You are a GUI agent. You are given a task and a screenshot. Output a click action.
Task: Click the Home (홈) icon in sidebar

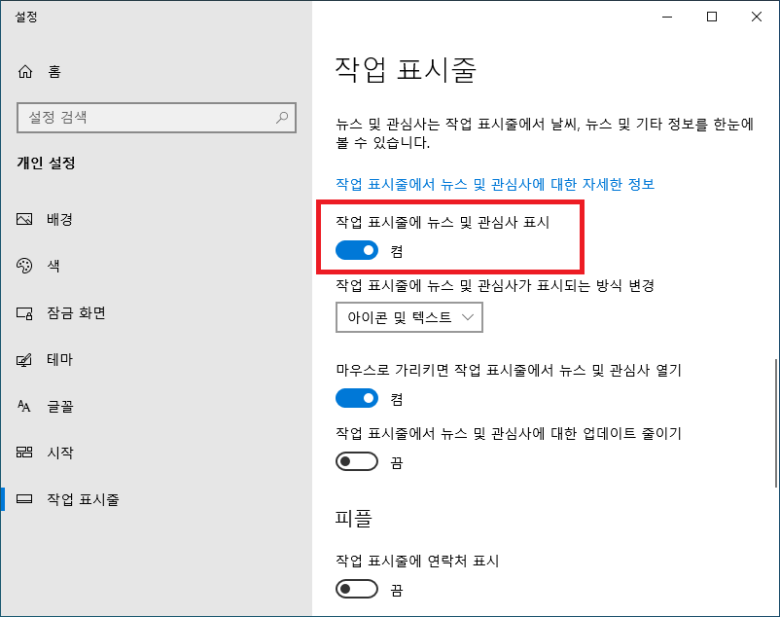click(26, 72)
